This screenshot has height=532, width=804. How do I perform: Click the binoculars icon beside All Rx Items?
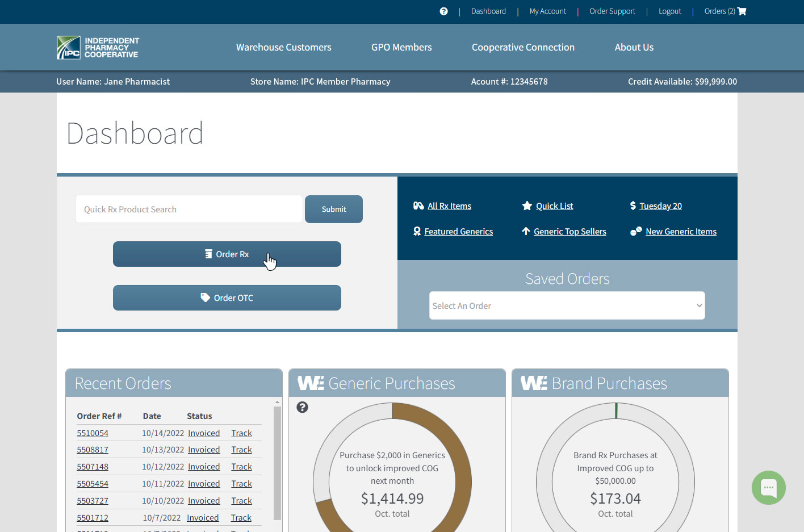coord(418,206)
